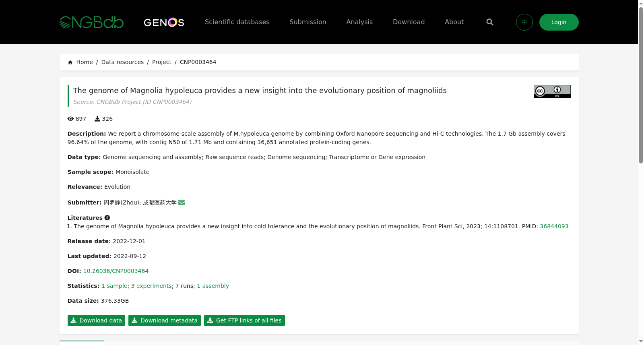Click the home icon in breadcrumb
The height and width of the screenshot is (345, 644).
(70, 62)
